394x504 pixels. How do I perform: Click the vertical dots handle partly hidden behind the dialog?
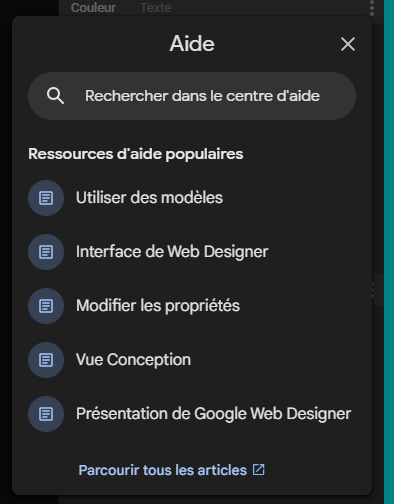click(x=373, y=290)
